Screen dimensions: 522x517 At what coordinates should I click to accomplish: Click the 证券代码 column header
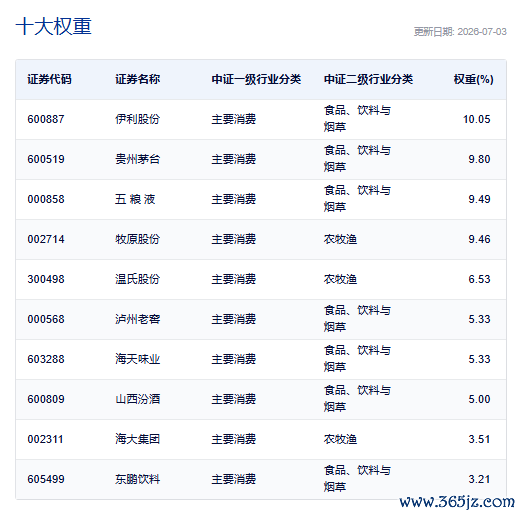coord(49,79)
